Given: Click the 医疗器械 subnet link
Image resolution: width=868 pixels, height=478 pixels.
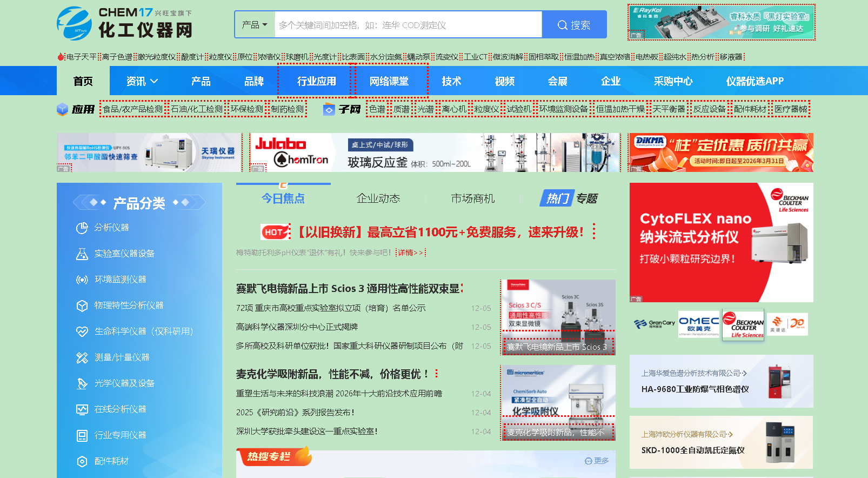Looking at the screenshot, I should 791,109.
